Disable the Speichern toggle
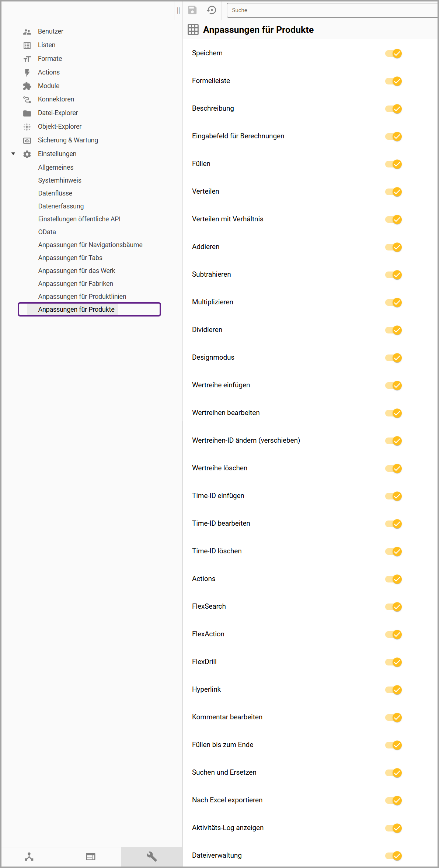439x868 pixels. pyautogui.click(x=394, y=53)
